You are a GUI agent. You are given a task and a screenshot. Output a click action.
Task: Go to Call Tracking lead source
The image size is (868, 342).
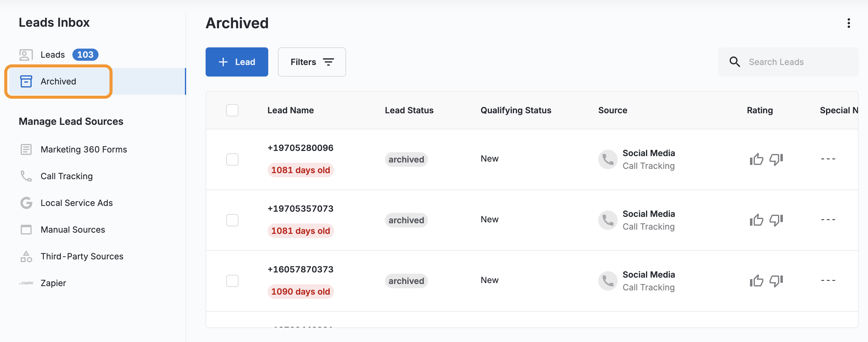coord(66,176)
